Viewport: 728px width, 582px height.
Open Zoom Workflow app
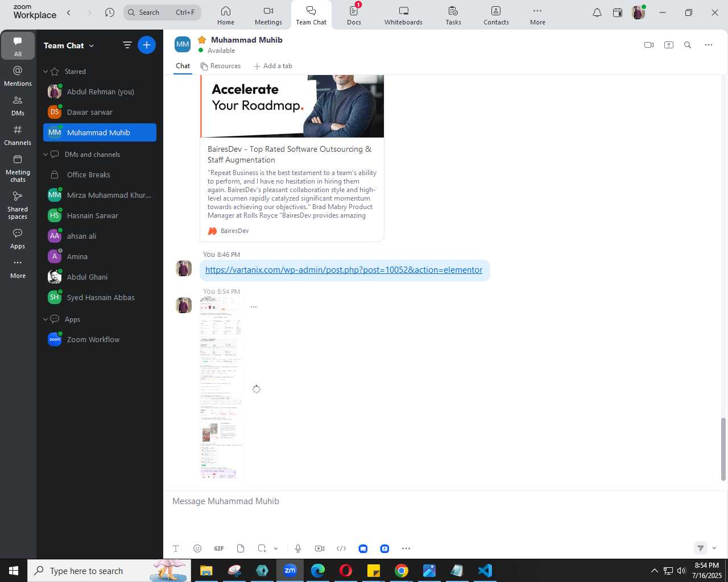point(100,339)
